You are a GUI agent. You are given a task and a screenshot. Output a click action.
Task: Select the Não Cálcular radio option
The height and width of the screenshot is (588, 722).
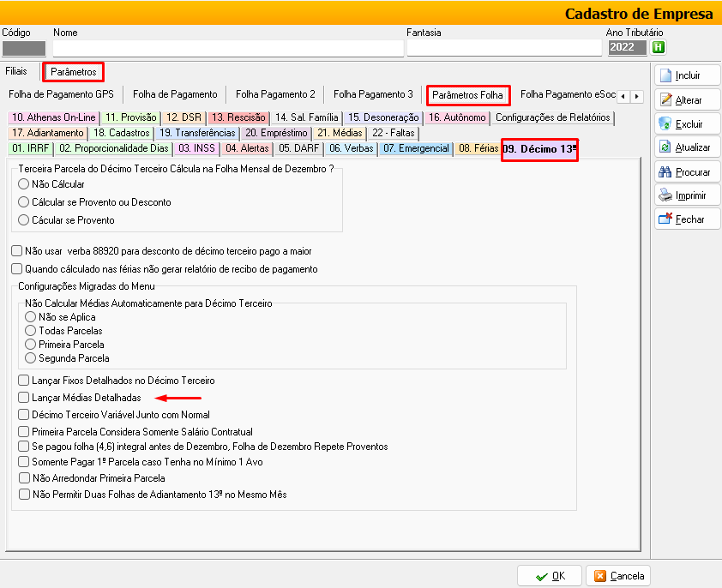[x=23, y=184]
